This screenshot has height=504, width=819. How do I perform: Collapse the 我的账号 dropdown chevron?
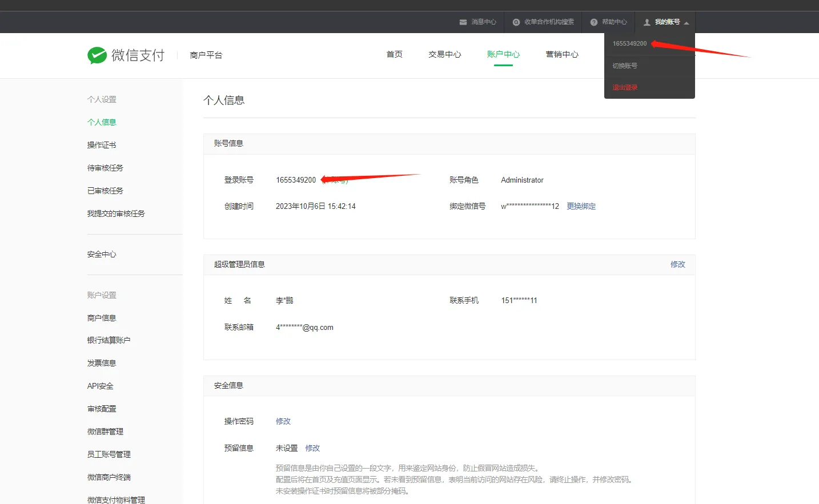686,22
